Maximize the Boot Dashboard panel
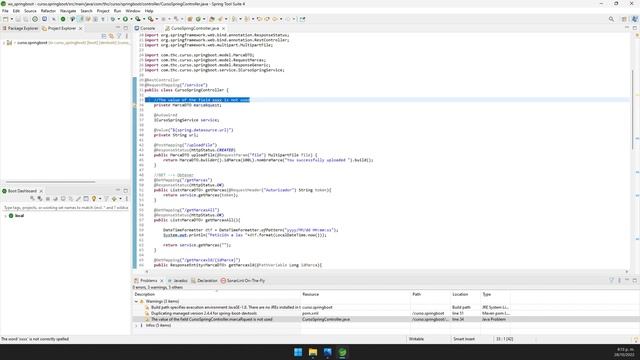Image resolution: width=640 pixels, height=360 pixels. [x=126, y=191]
